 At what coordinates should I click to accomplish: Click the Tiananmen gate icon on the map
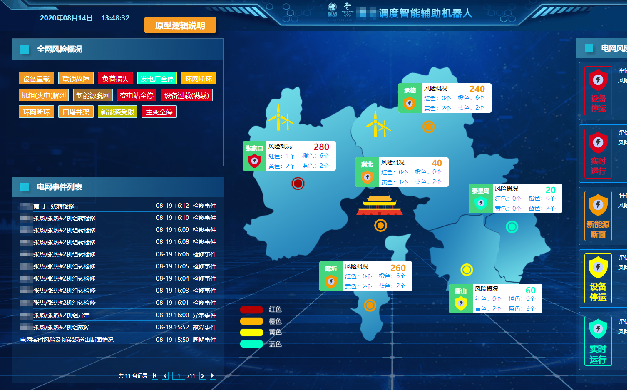click(x=379, y=206)
